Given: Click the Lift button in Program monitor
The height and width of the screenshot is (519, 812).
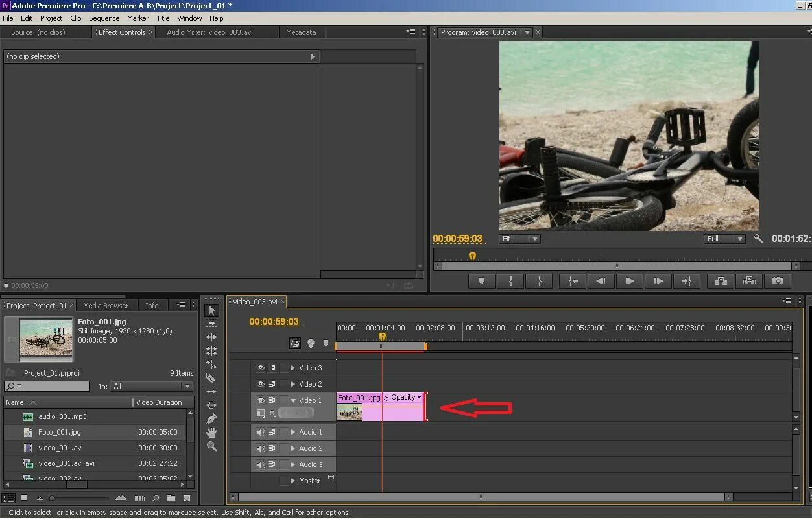Looking at the screenshot, I should 721,281.
